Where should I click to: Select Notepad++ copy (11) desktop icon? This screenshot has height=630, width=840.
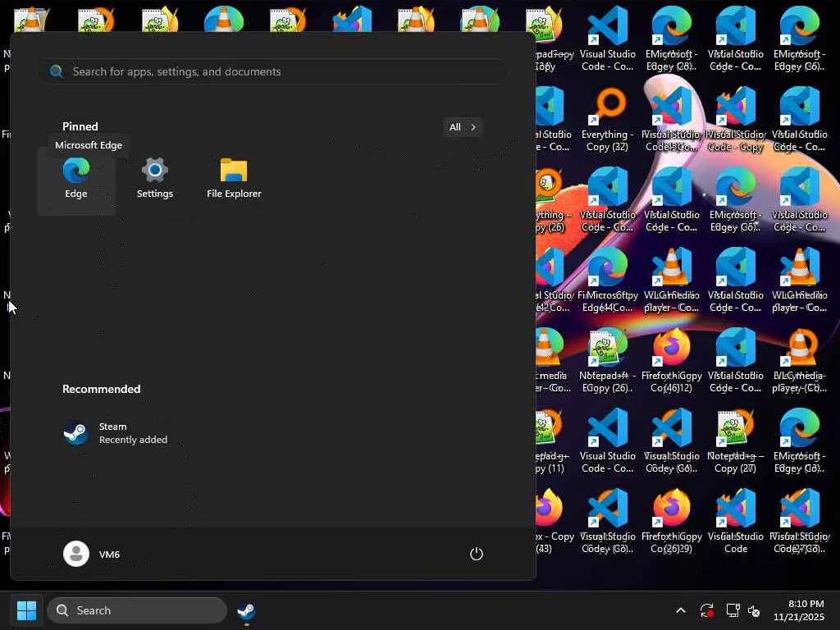(x=550, y=441)
